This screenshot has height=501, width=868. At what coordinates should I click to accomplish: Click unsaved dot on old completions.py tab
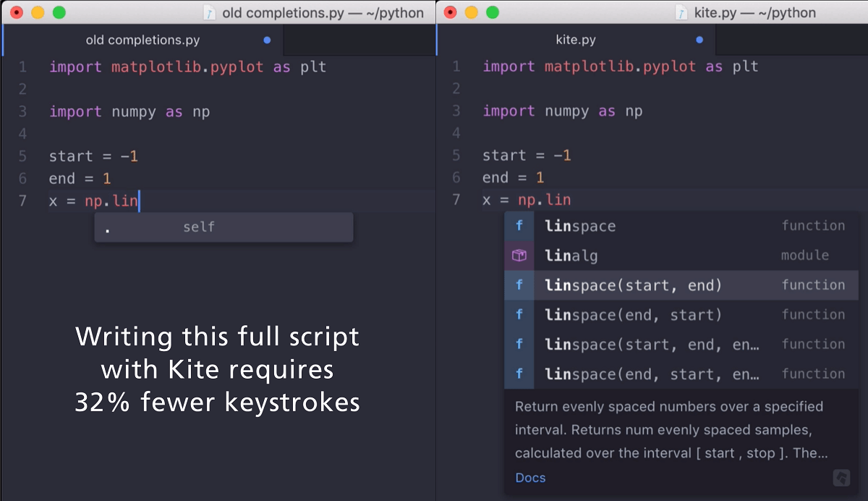(x=267, y=40)
